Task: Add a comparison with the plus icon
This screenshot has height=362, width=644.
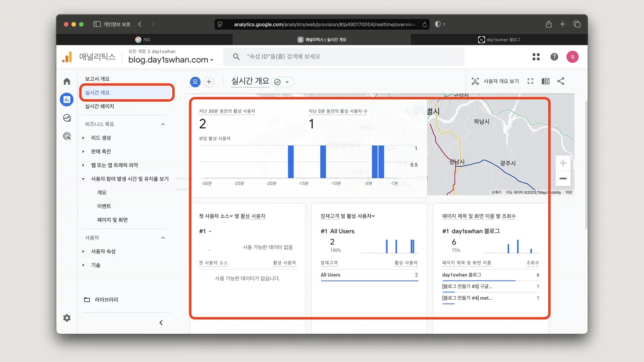Action: [x=209, y=82]
